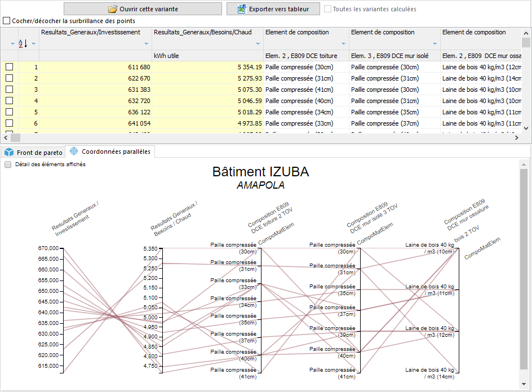Screen dimensions: 532x392
Task: Click the spreadsheet icon on Exporter vers tableur
Action: [242, 9]
